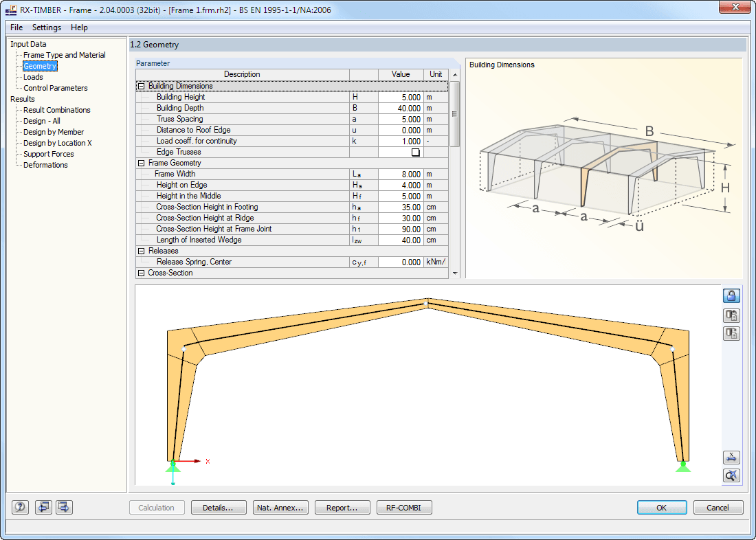Click the Description column header
The image size is (756, 540).
pyautogui.click(x=243, y=75)
